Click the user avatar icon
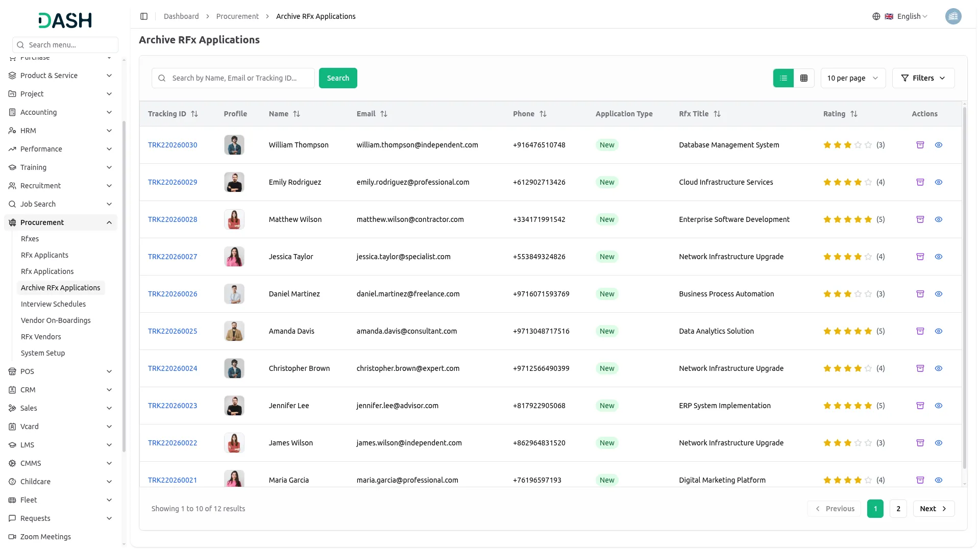This screenshot has height=551, width=980. click(953, 16)
